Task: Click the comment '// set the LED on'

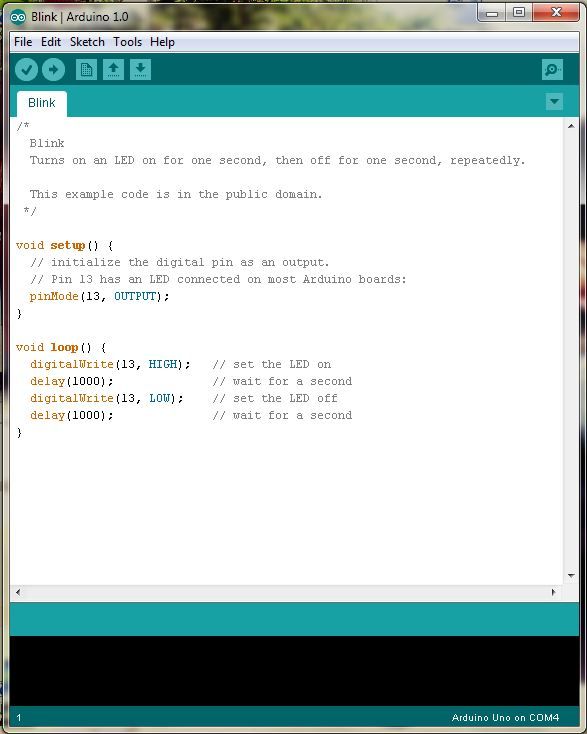Action: pos(271,364)
